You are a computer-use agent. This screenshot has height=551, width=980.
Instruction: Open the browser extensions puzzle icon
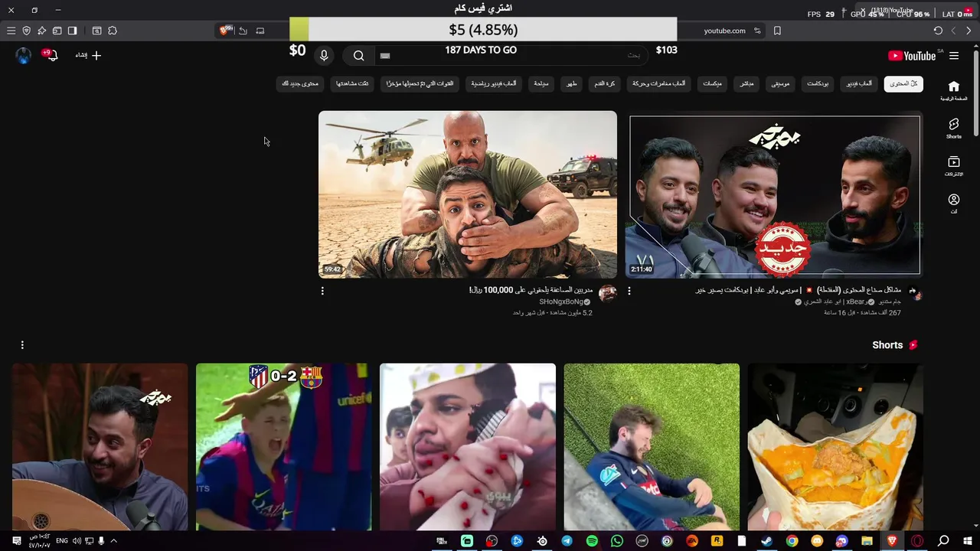[113, 31]
